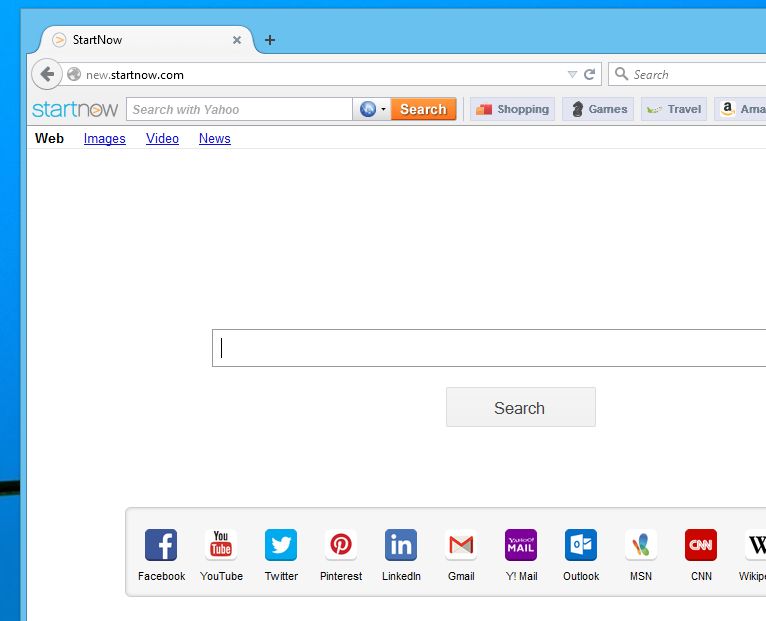Open the CNN shortcut icon
766x621 pixels.
click(701, 544)
